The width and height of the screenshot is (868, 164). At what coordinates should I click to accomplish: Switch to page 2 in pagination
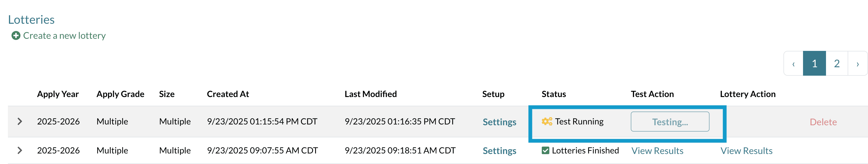[836, 64]
